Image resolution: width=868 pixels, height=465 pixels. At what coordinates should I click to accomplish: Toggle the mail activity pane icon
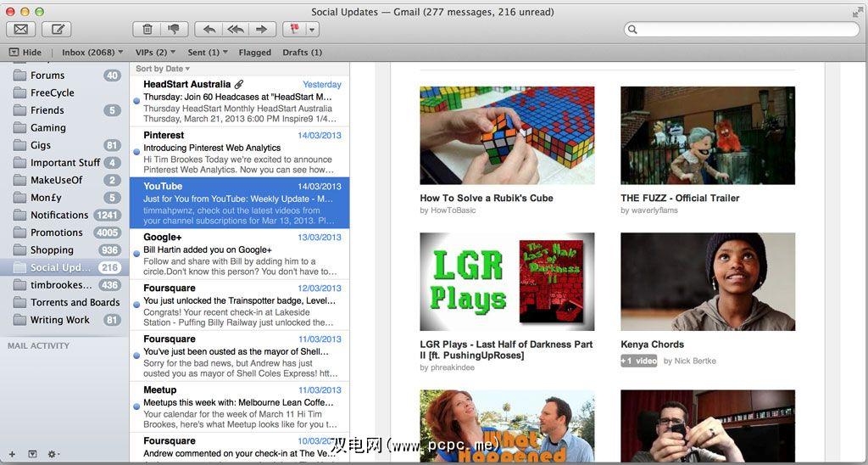32,454
